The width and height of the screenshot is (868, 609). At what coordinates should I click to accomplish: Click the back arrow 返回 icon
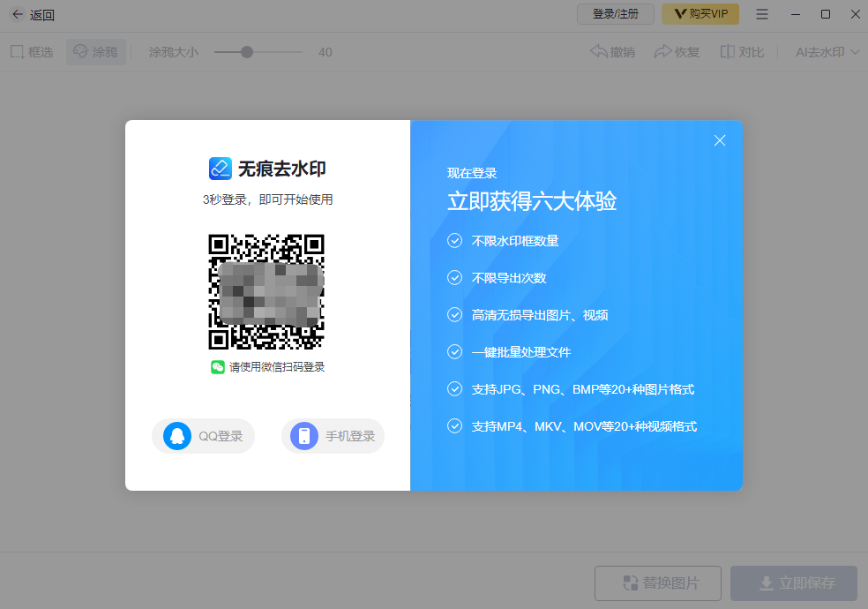click(18, 14)
